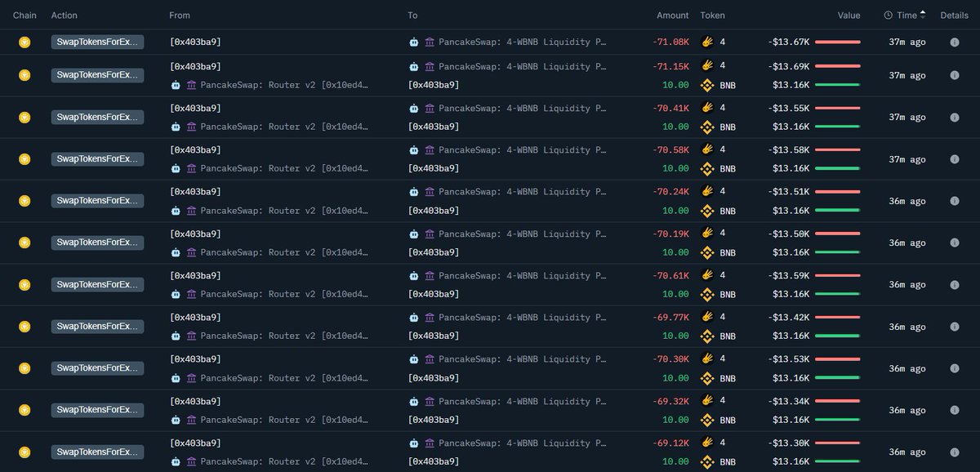
Task: Sort by Amount column header
Action: (x=673, y=16)
